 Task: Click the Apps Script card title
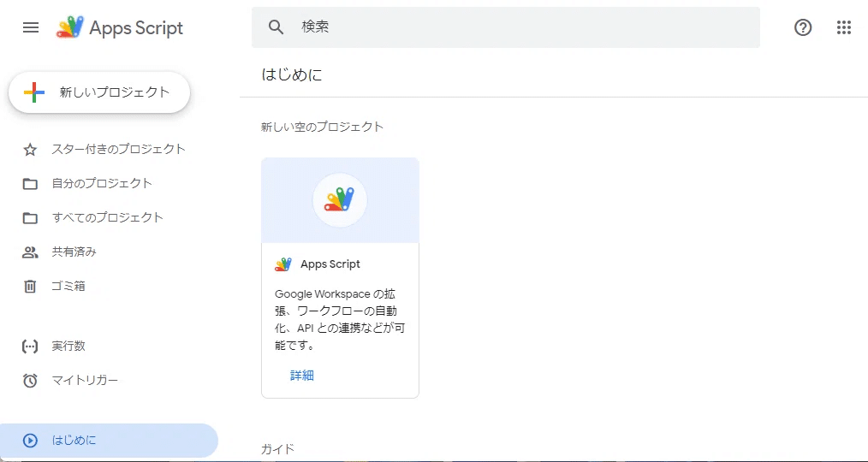[330, 264]
